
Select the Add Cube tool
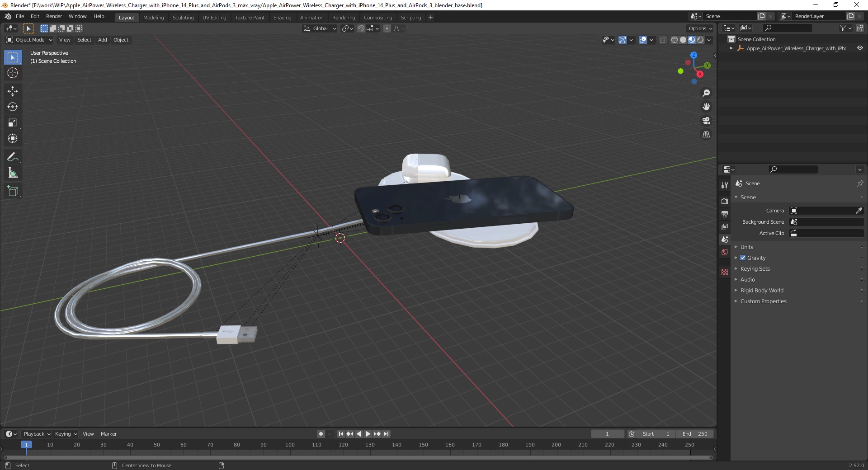(x=13, y=191)
